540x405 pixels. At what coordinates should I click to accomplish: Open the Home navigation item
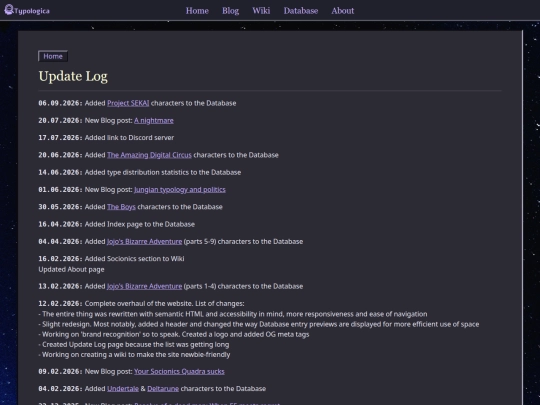pyautogui.click(x=197, y=11)
